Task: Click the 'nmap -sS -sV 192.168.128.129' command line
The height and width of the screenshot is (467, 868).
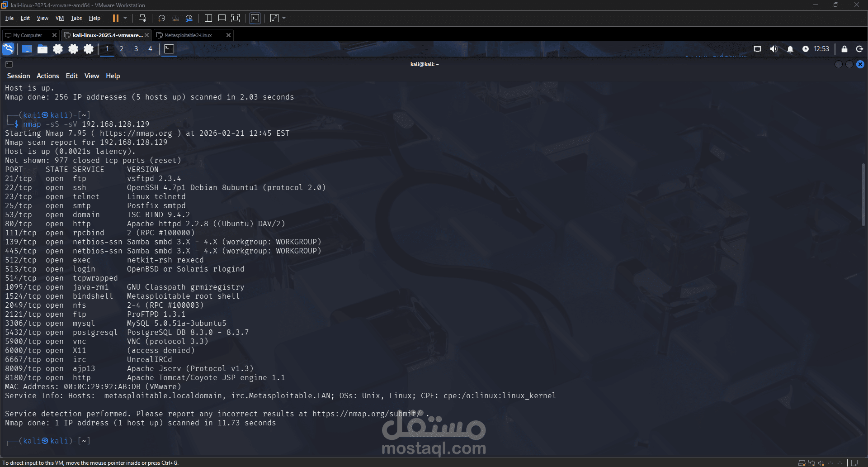Action: pos(86,124)
